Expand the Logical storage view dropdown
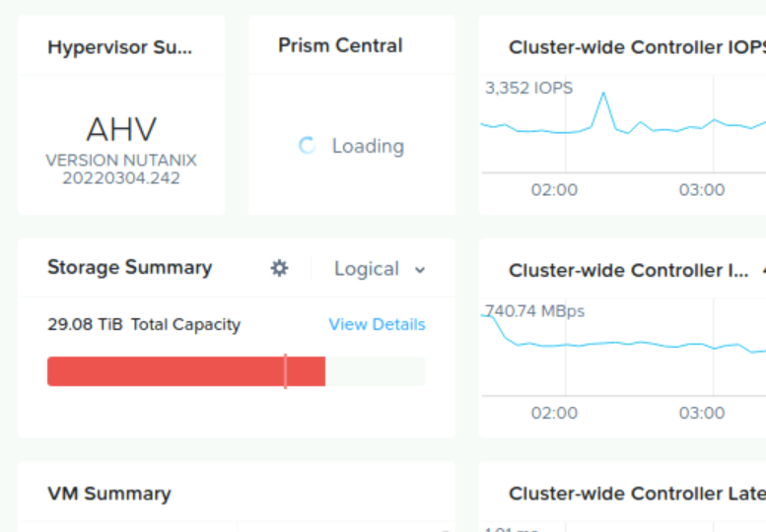This screenshot has height=532, width=766. pyautogui.click(x=380, y=269)
